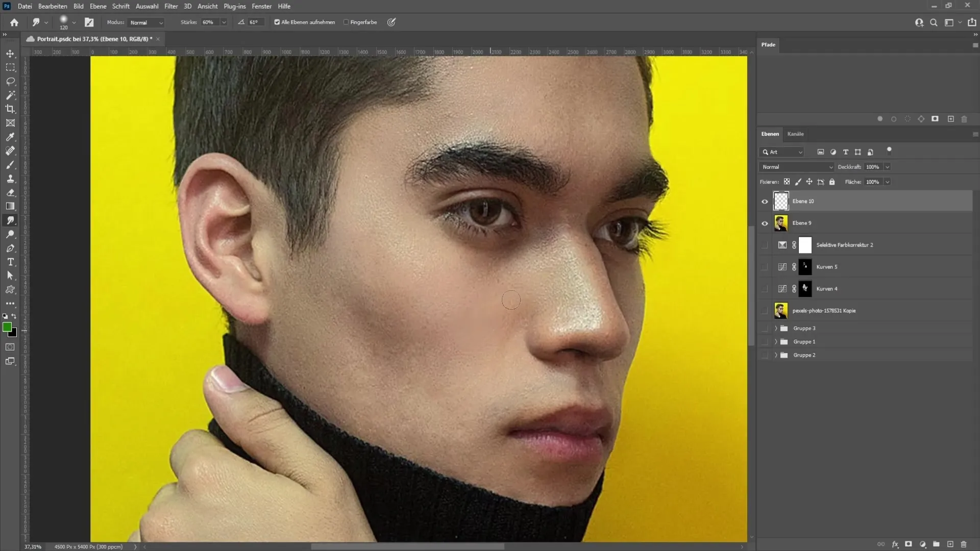The width and height of the screenshot is (980, 551).
Task: Open the Filter menu
Action: (170, 6)
